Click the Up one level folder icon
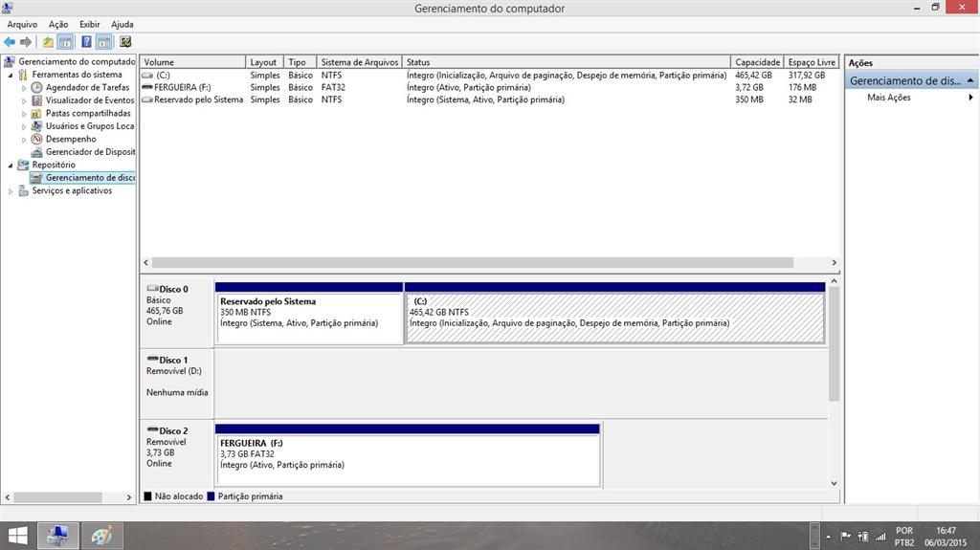Screen dimensions: 980x550 48,42
